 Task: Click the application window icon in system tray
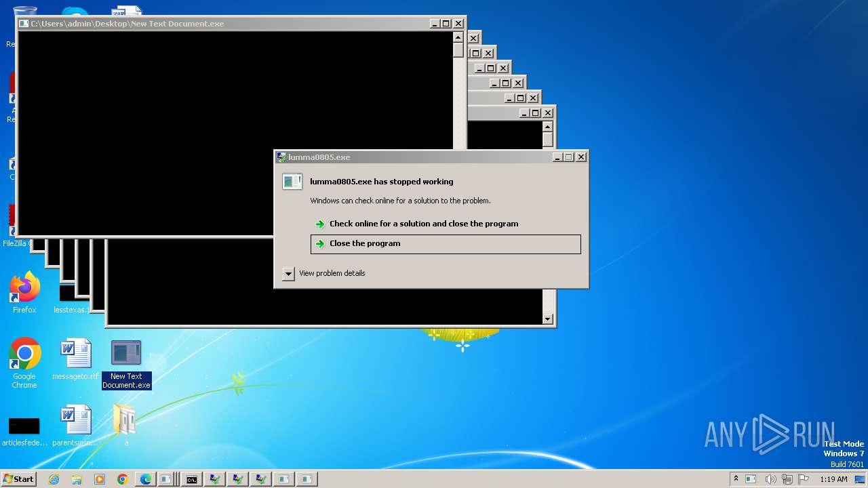click(x=751, y=479)
